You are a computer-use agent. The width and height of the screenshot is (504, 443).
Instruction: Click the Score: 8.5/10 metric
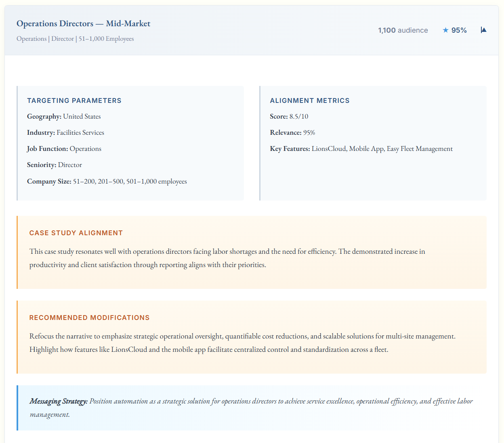click(289, 117)
